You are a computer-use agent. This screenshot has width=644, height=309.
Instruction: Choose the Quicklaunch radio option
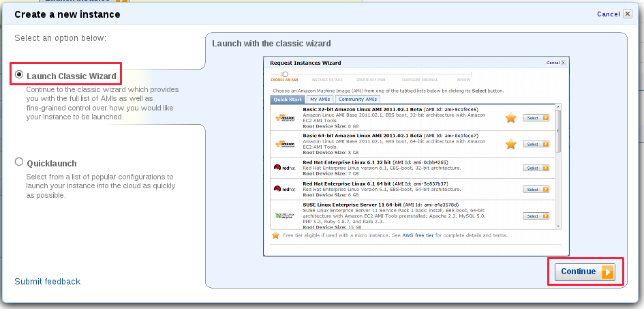(19, 162)
